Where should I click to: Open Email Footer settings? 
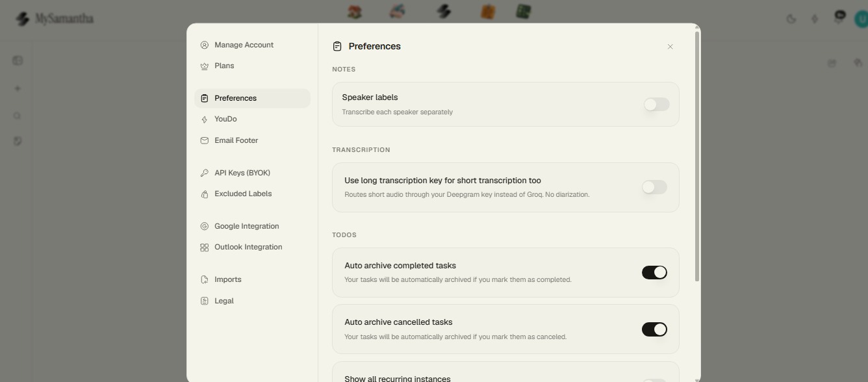pos(252,140)
